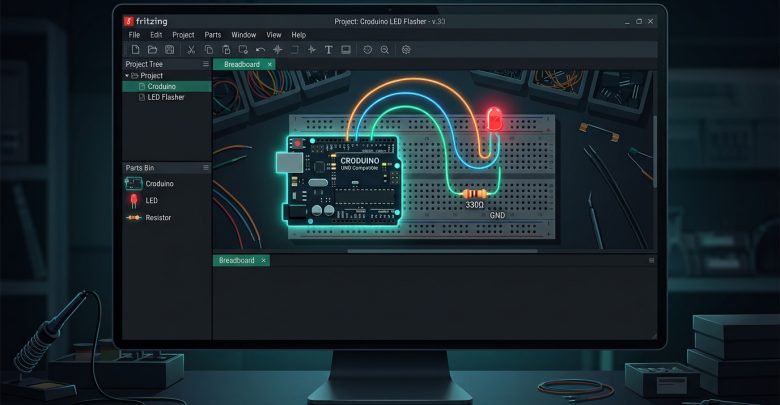The image size is (780, 405).
Task: Click Croduino file icon in Project Tree
Action: 142,86
